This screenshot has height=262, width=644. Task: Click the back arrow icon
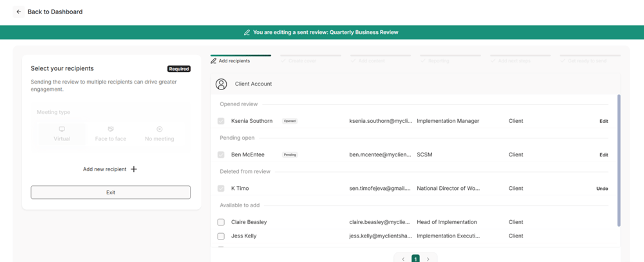click(x=19, y=12)
